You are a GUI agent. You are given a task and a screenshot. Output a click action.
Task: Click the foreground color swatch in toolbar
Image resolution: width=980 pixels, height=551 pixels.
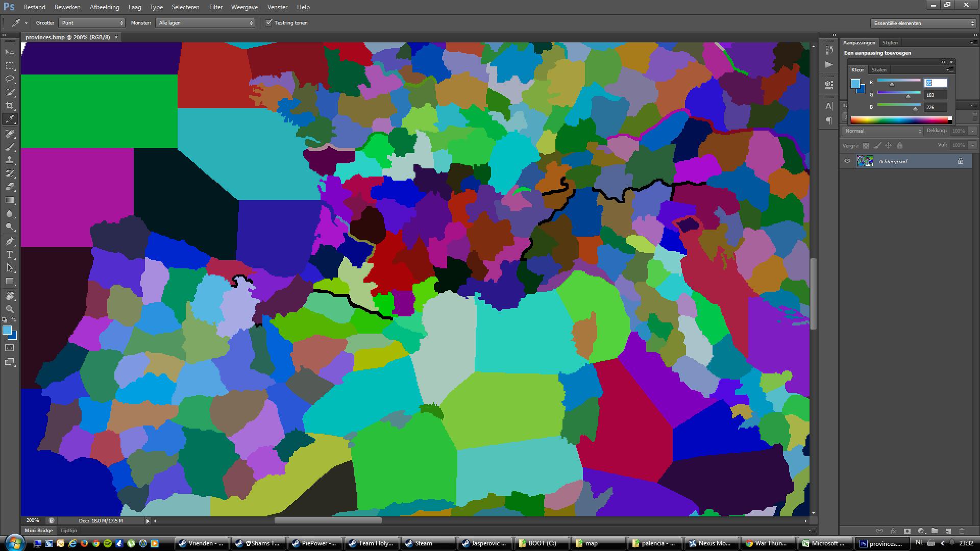tap(7, 331)
